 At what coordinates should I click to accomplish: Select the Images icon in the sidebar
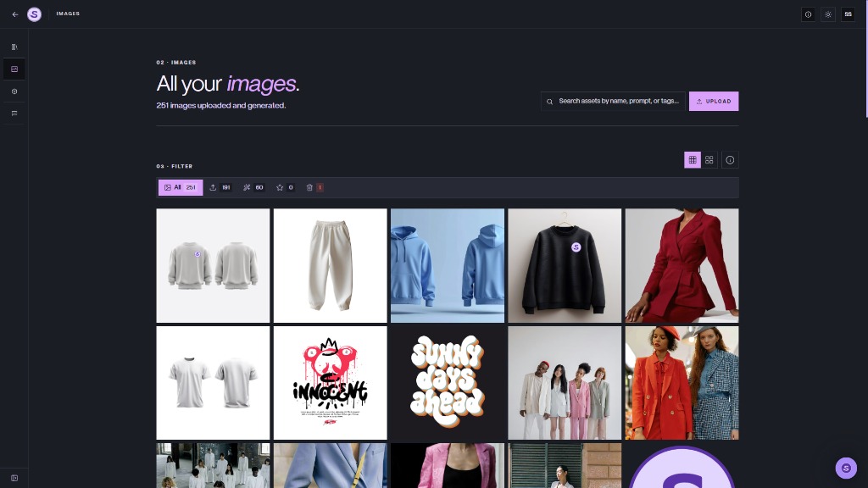(x=14, y=69)
